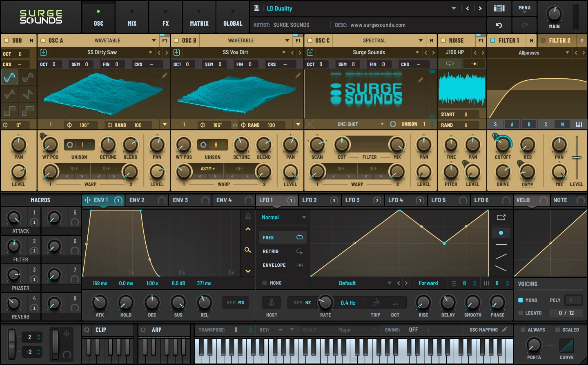This screenshot has height=365, width=588.
Task: Select the LFO 2 tab
Action: tap(320, 200)
